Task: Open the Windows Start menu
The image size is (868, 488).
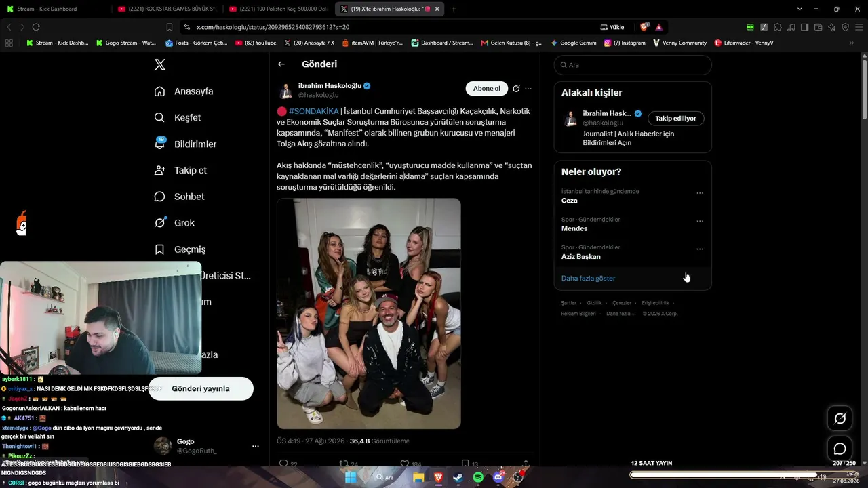Action: (351, 477)
